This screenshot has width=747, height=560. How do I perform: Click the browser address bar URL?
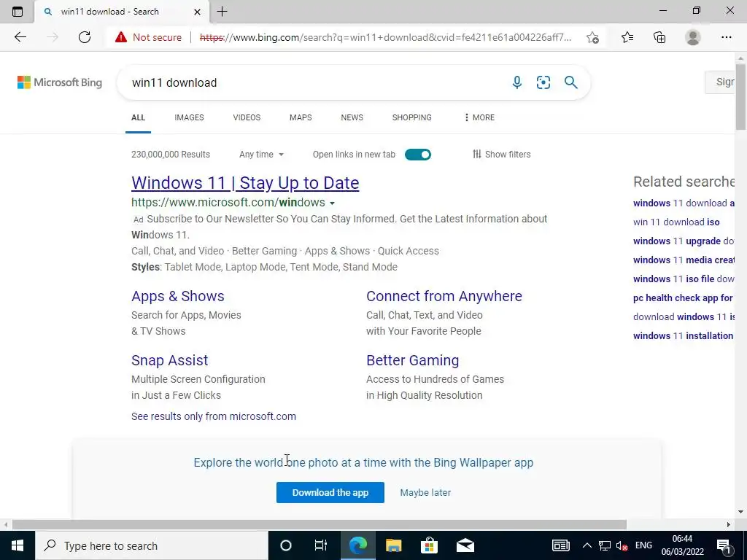click(385, 37)
